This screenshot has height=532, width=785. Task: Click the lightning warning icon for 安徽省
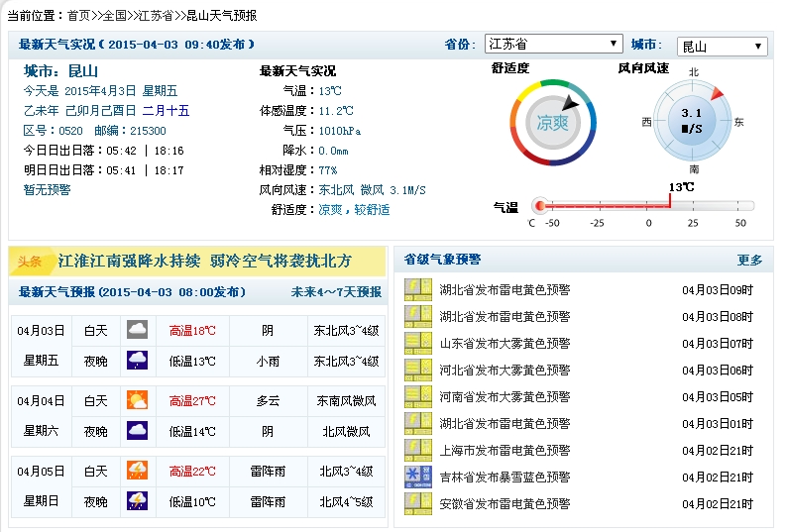point(418,504)
